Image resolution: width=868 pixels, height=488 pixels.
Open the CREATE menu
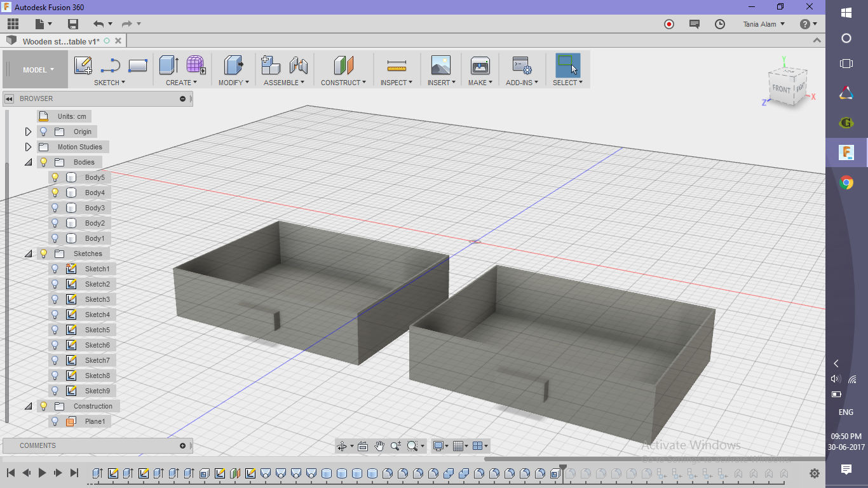point(181,83)
